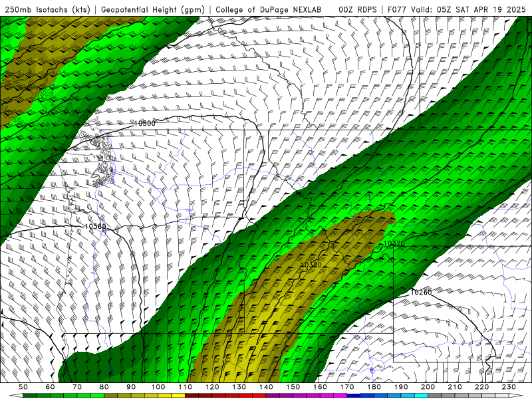Image resolution: width=532 pixels, height=399 pixels.
Task: Click the magenta portion of the isotach color bar
Action: coord(307,396)
